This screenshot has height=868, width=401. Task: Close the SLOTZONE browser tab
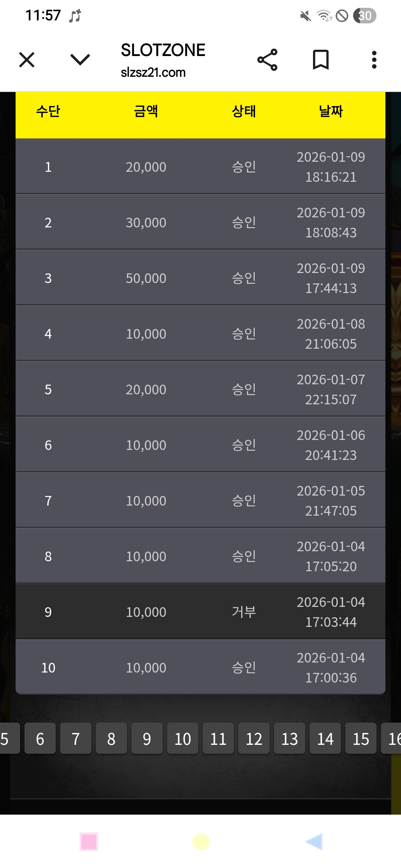[x=27, y=60]
